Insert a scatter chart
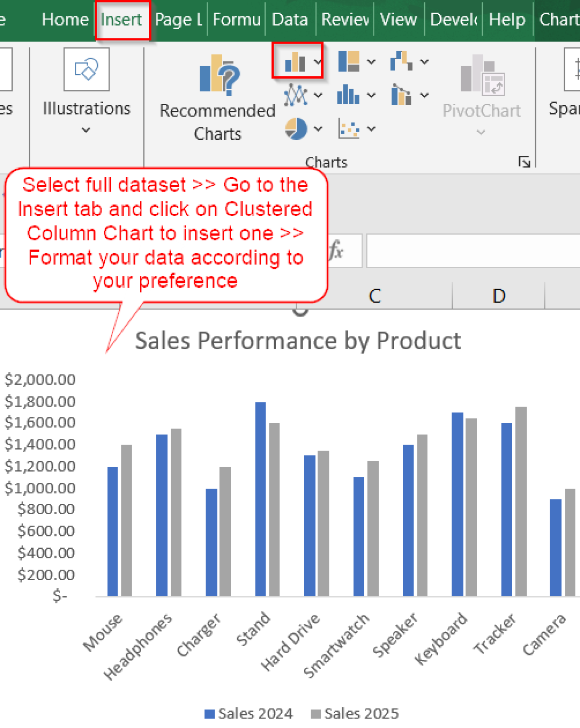580x728 pixels. [349, 128]
